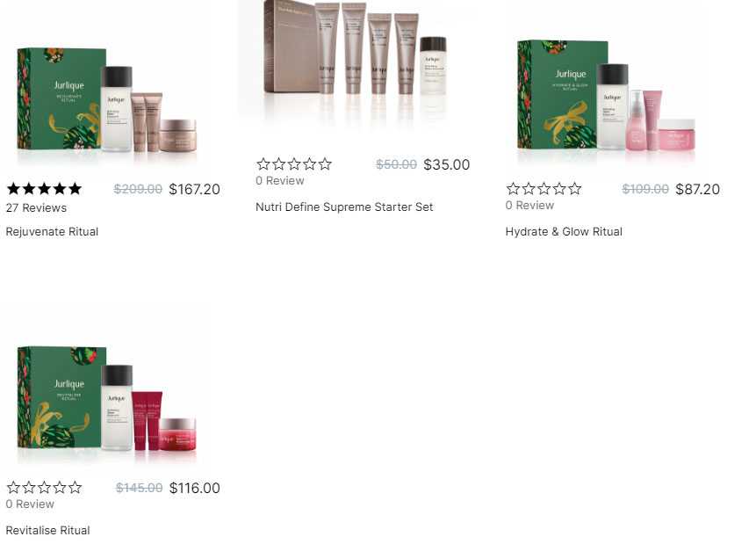756x544 pixels.
Task: Click the $167.20 sale price
Action: click(194, 189)
